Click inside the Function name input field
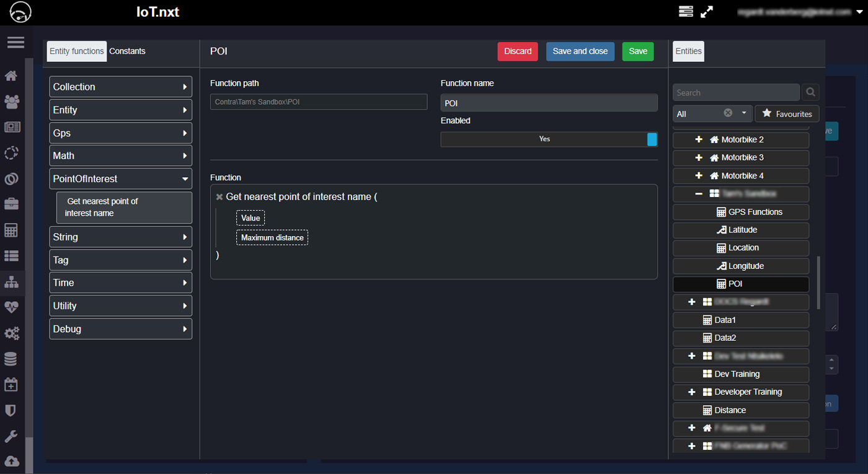The height and width of the screenshot is (474, 868). coord(549,102)
